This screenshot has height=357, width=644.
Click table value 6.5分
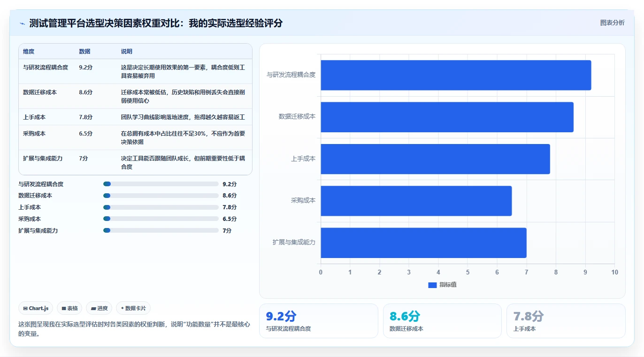[86, 134]
